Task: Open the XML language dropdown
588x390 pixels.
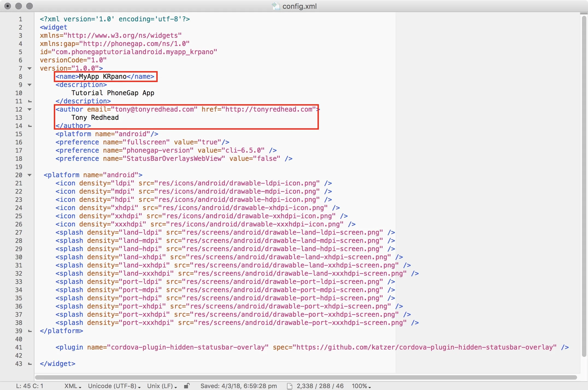Action: [x=73, y=386]
